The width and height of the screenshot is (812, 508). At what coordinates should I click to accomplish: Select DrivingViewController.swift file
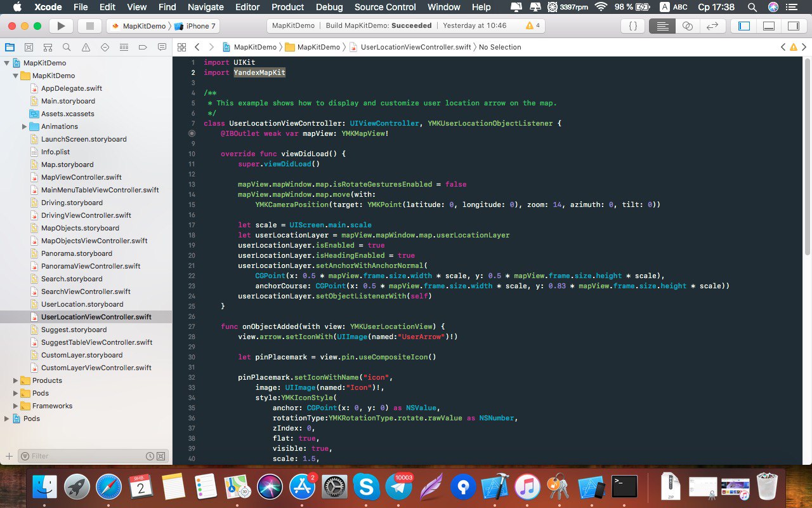(86, 215)
